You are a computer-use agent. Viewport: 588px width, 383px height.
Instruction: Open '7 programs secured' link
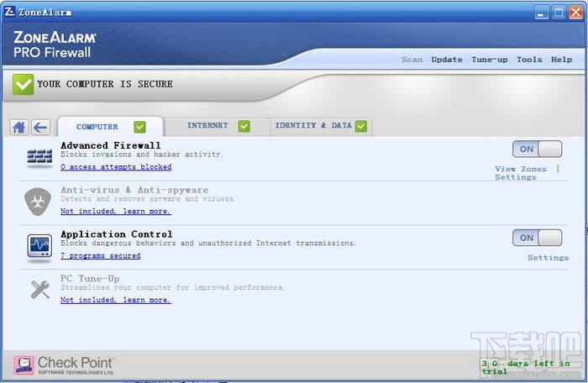point(101,256)
